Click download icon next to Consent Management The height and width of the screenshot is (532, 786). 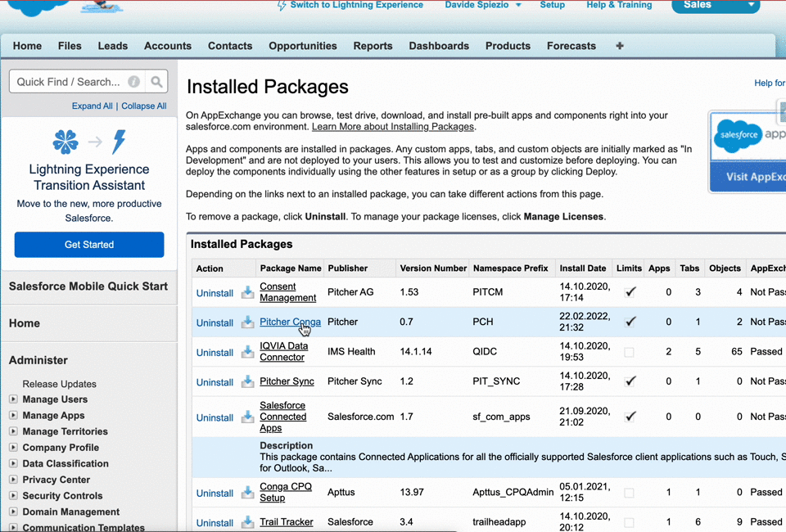(247, 292)
